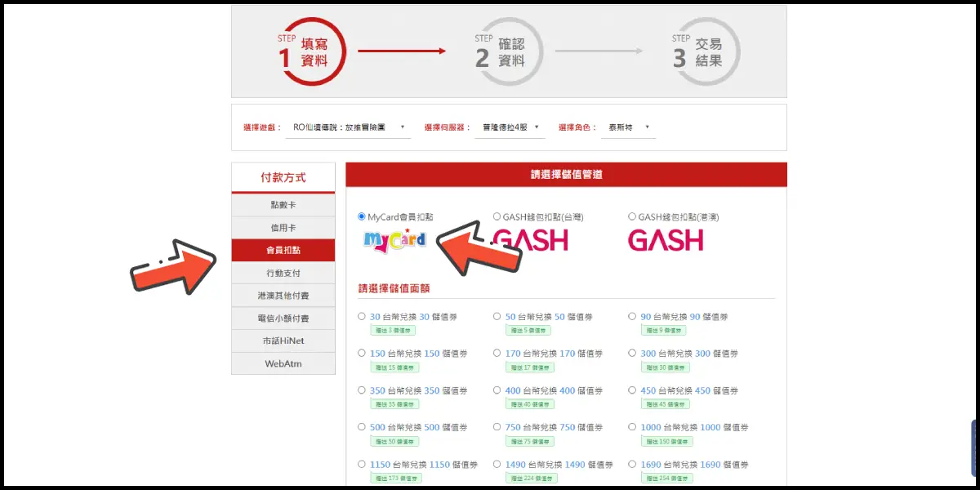Tick the 1690 台幣 radio option
This screenshot has height=490, width=980.
click(632, 464)
